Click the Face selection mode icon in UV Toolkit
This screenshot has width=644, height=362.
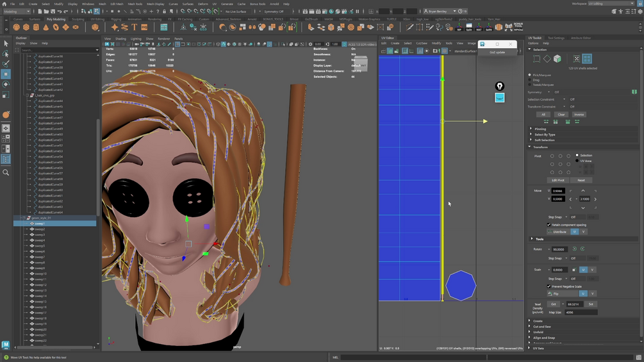(x=557, y=59)
